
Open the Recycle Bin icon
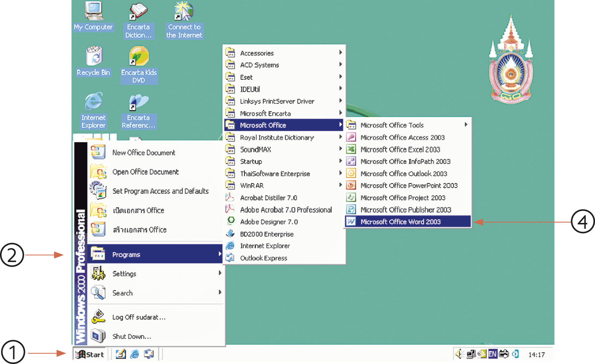coord(93,61)
